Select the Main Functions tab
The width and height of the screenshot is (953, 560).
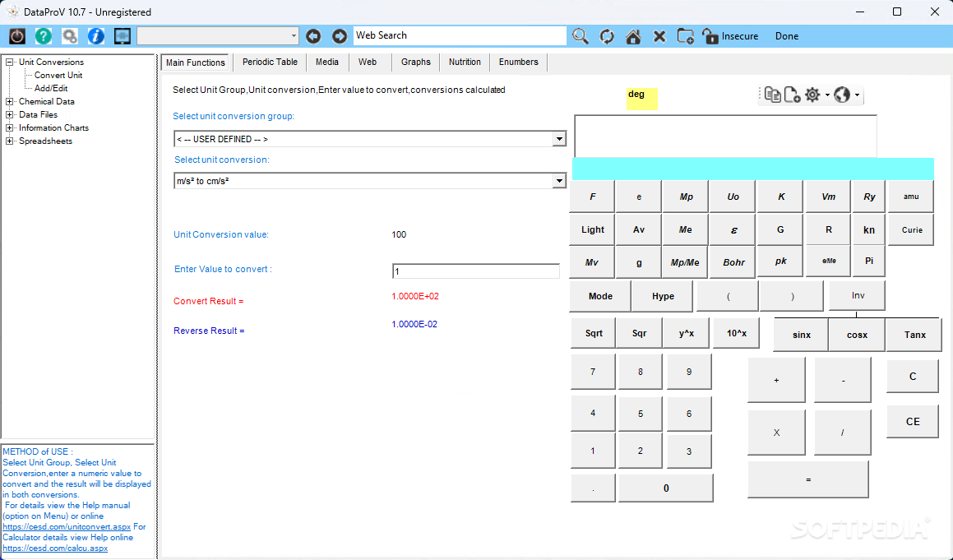(196, 62)
